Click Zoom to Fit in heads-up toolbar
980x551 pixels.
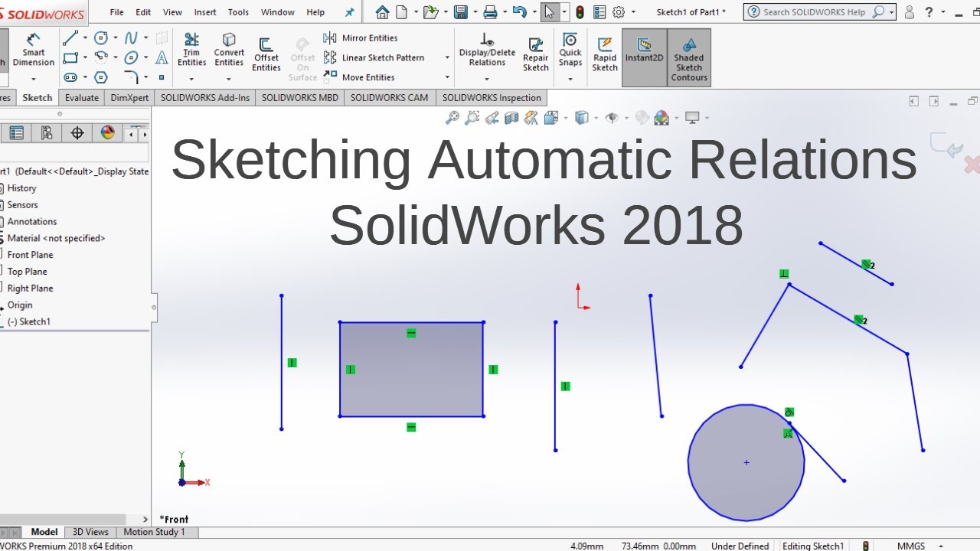pyautogui.click(x=452, y=118)
